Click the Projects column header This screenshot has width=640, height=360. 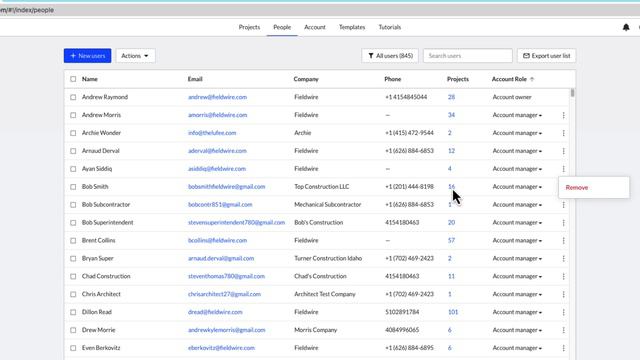pyautogui.click(x=458, y=79)
